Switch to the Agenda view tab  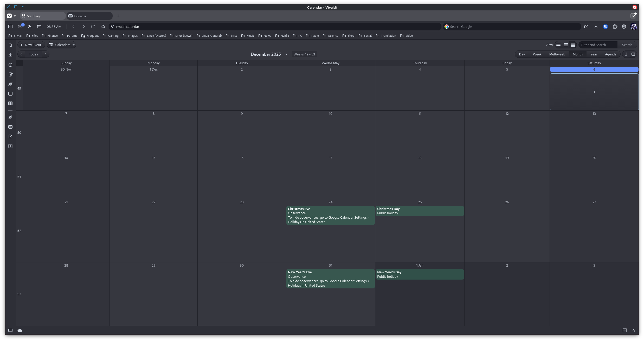pos(610,54)
